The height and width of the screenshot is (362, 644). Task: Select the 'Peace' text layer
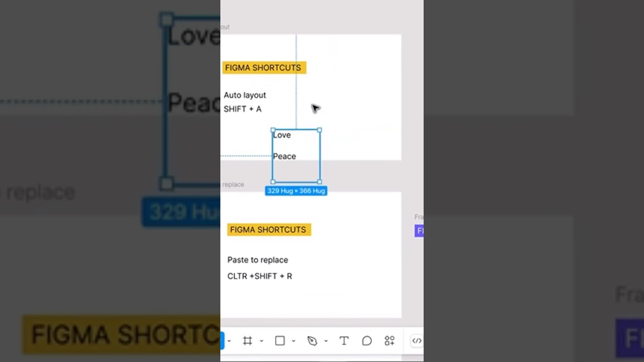tap(284, 156)
